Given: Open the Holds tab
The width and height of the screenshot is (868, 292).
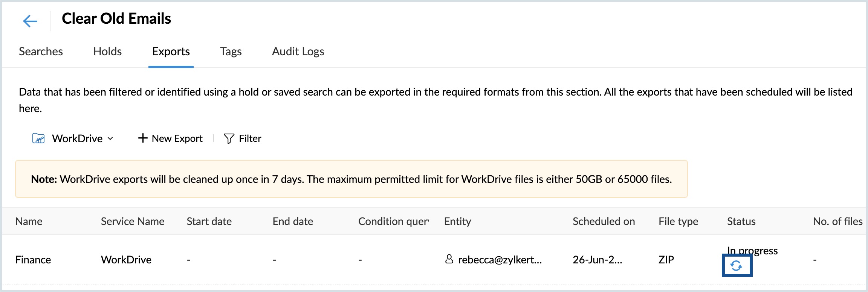Looking at the screenshot, I should (x=107, y=52).
